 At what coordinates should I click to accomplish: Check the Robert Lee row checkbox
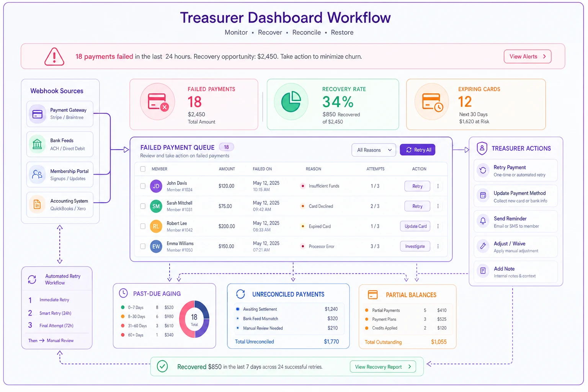point(143,226)
